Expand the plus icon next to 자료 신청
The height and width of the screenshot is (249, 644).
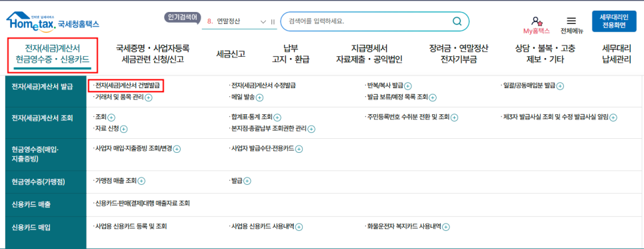(x=123, y=129)
